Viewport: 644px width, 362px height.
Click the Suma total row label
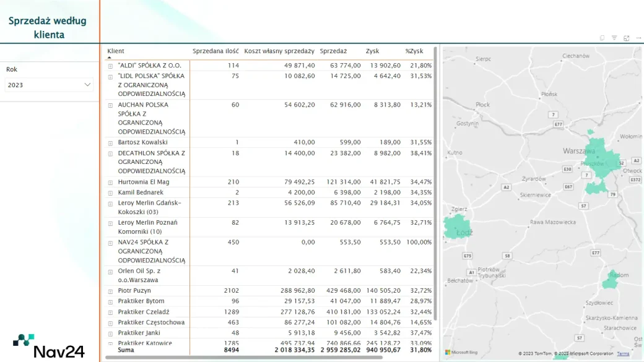126,350
